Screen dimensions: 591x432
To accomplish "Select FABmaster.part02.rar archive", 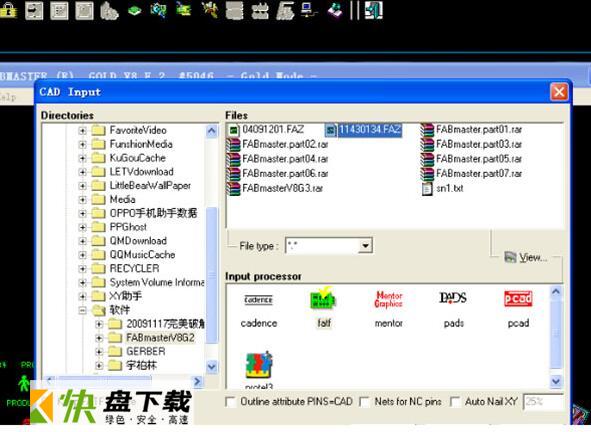I will pyautogui.click(x=278, y=144).
